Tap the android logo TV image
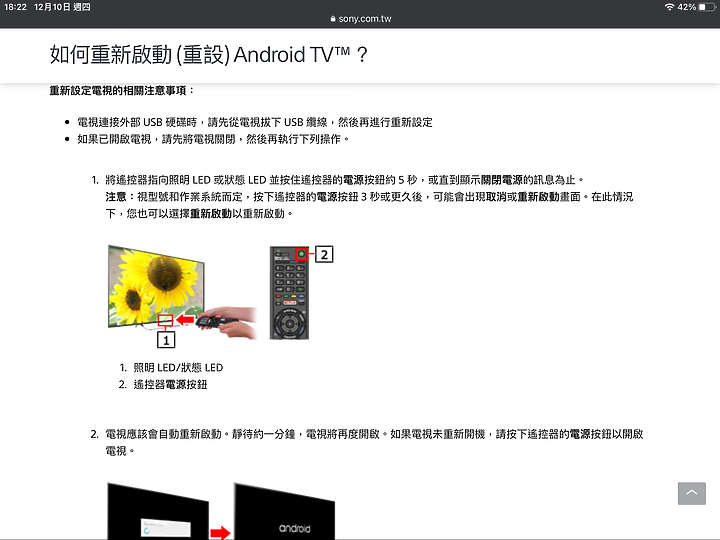 point(285,511)
